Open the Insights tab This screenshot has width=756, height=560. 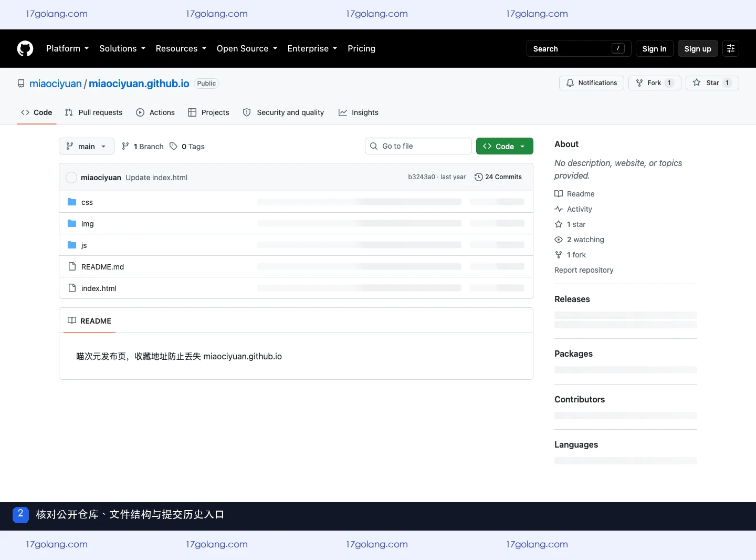(x=359, y=112)
